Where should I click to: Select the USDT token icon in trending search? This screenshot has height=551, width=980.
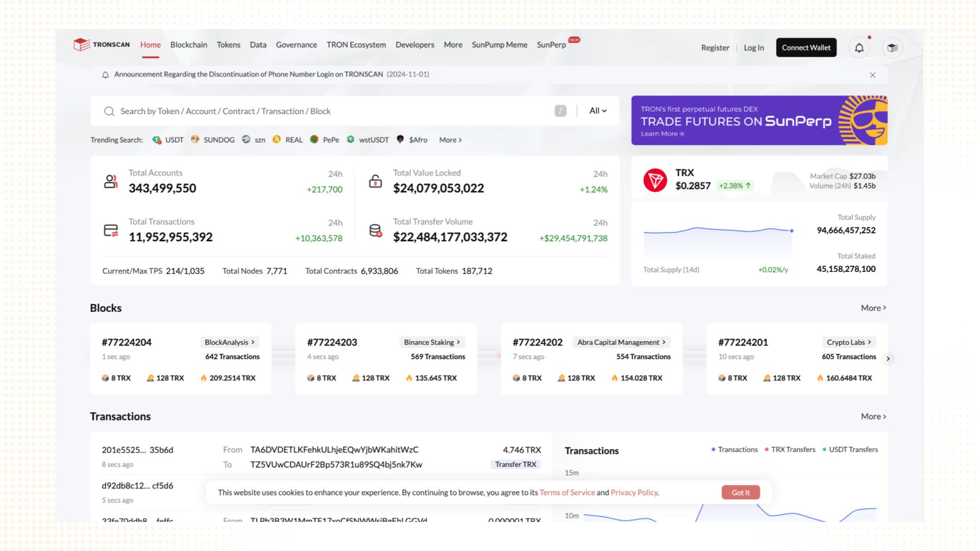pos(157,139)
